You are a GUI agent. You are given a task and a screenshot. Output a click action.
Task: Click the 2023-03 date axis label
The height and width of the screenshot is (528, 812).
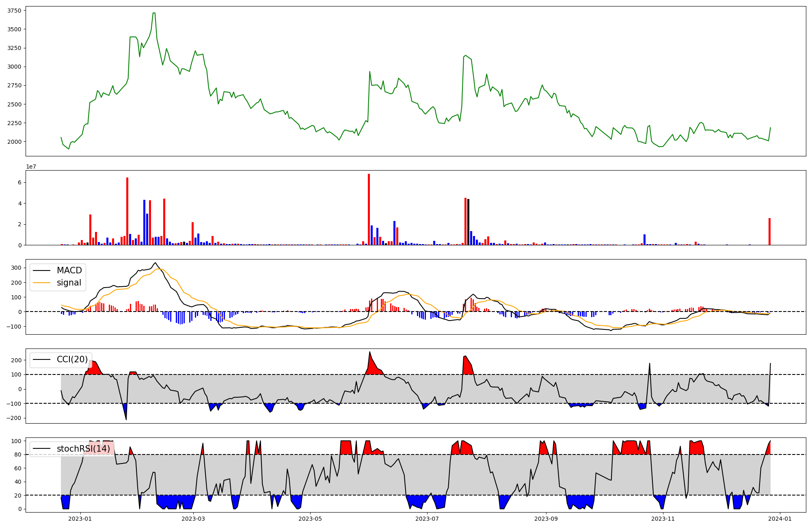coord(193,519)
